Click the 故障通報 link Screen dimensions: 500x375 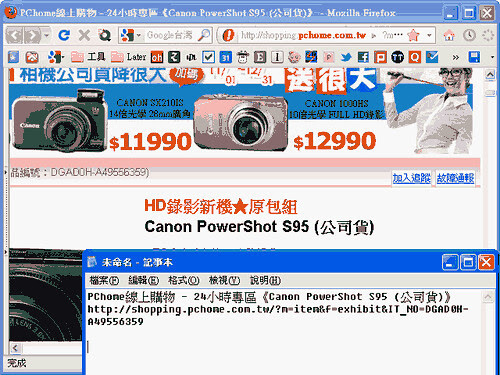(x=455, y=178)
